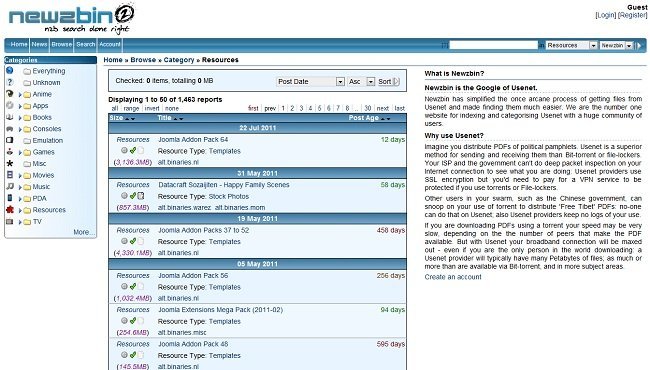Image resolution: width=650 pixels, height=370 pixels.
Task: Click the music note icon beside Music
Action: 10,186
